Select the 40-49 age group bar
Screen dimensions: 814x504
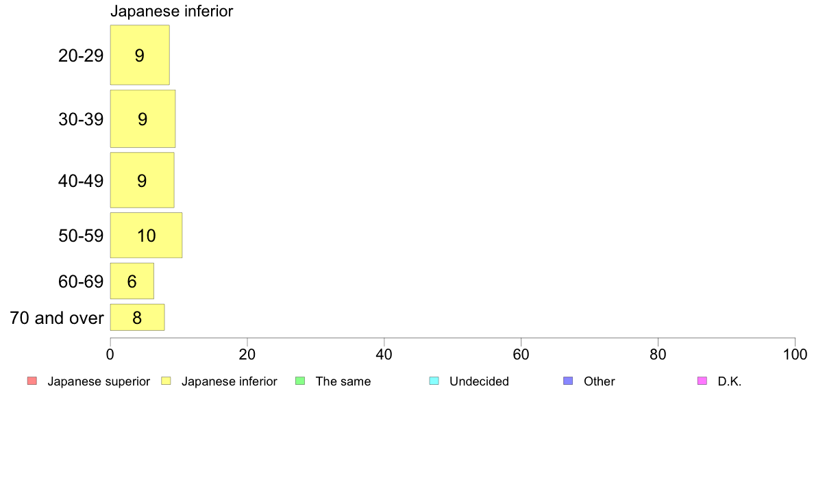[143, 180]
